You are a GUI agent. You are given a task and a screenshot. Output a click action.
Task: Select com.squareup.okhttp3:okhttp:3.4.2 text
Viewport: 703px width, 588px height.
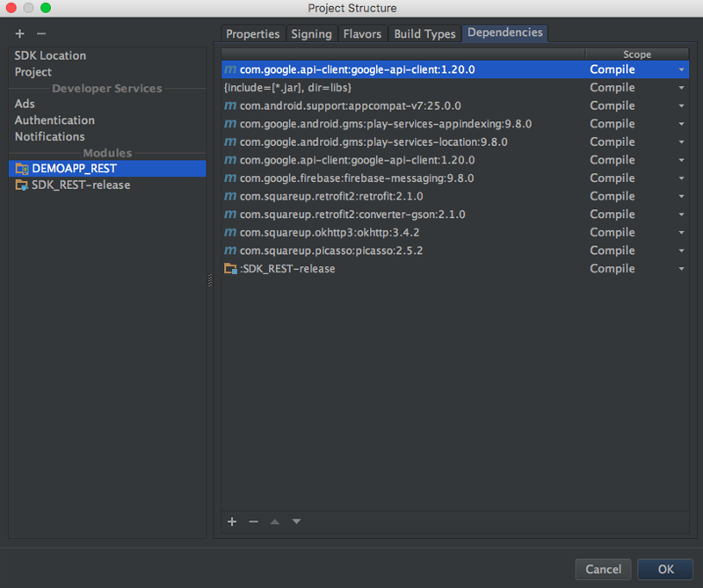330,232
